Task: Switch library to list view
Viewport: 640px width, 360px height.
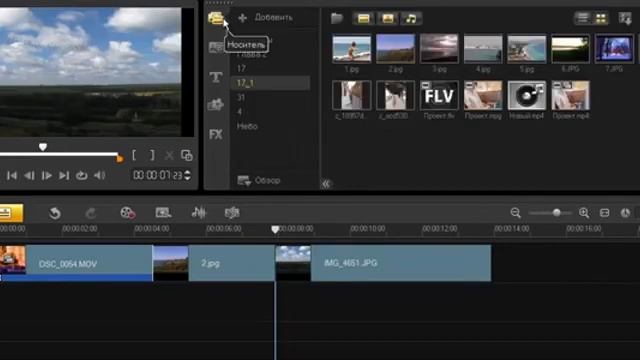Action: tap(582, 18)
